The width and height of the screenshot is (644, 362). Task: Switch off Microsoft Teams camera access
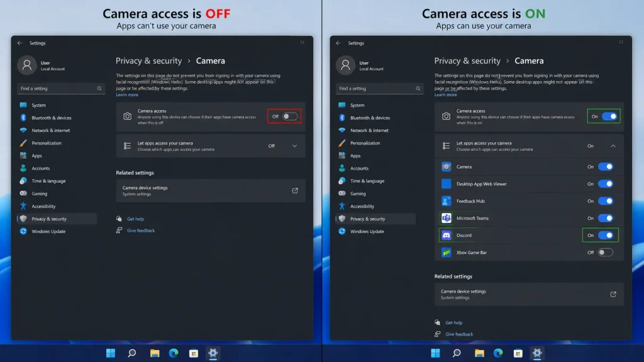point(606,218)
